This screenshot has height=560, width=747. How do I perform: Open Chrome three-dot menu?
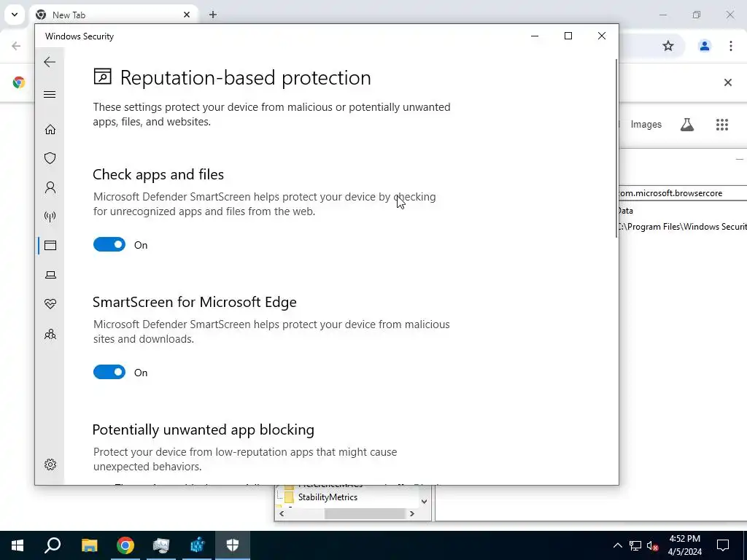pyautogui.click(x=730, y=46)
